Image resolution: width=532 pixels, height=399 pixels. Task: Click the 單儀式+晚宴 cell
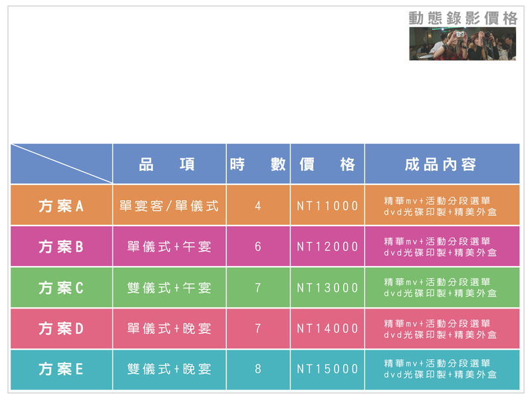170,329
